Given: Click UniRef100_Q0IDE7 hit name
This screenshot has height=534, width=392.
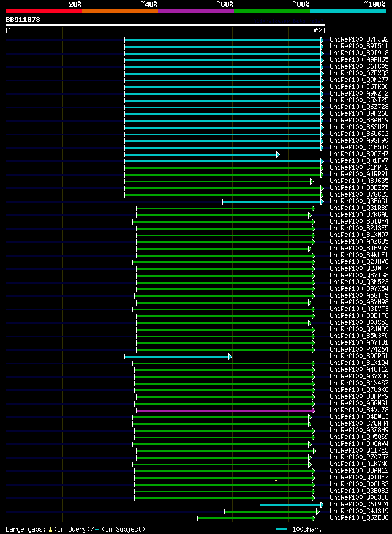Looking at the screenshot, I should click(359, 477).
